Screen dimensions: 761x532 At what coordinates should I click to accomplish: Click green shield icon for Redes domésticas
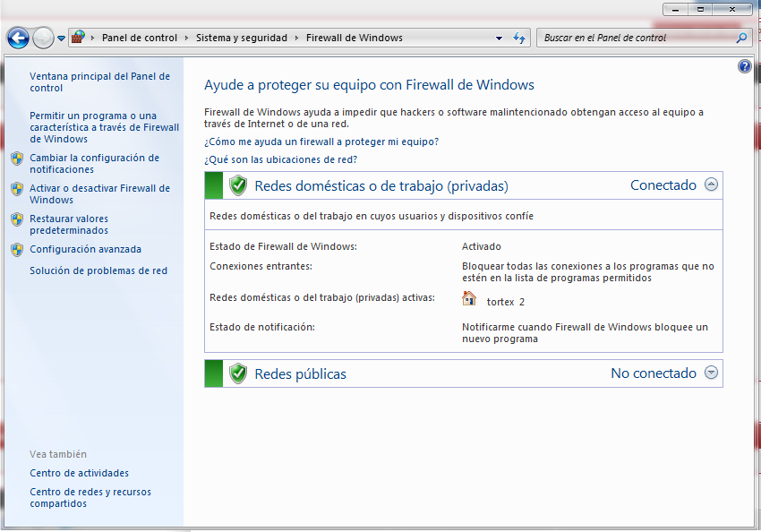coord(238,185)
